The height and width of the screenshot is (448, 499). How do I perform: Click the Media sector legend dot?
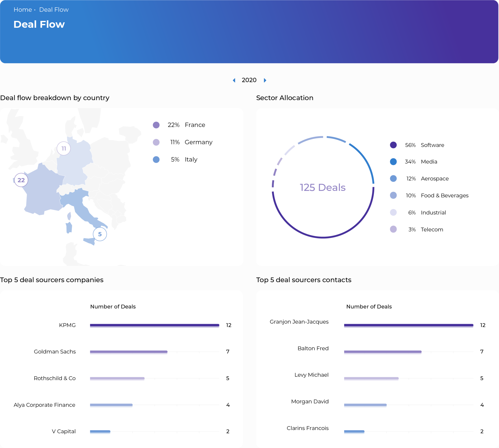(x=393, y=161)
